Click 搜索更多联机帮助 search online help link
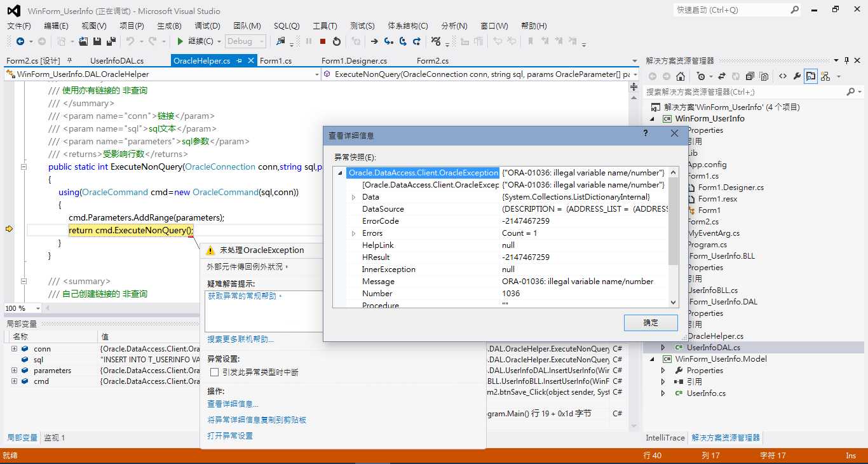 (x=240, y=339)
